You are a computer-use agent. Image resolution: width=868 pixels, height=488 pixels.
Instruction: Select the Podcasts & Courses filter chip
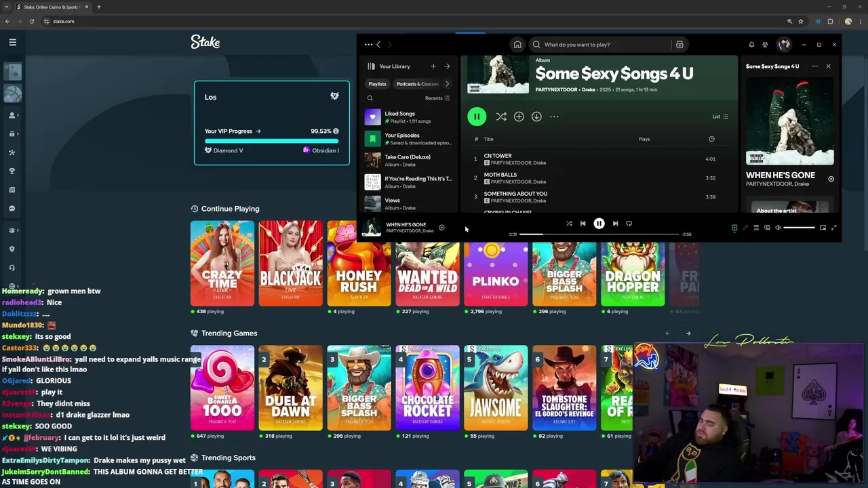417,84
